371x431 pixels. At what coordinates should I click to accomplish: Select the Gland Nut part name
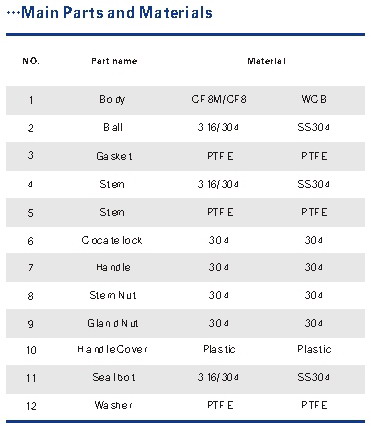click(113, 323)
